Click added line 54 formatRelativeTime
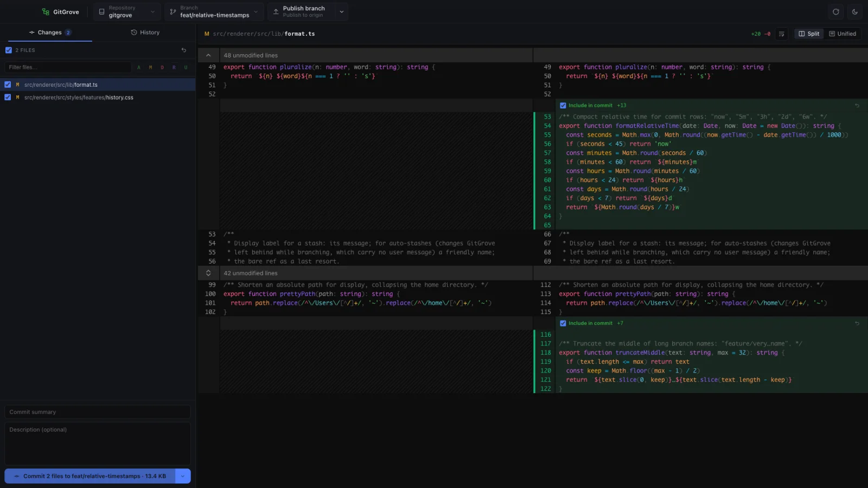This screenshot has width=868, height=488. point(701,126)
